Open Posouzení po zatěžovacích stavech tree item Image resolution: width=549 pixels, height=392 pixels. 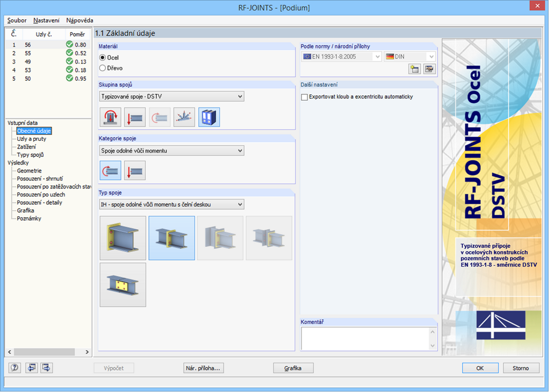[x=54, y=187]
